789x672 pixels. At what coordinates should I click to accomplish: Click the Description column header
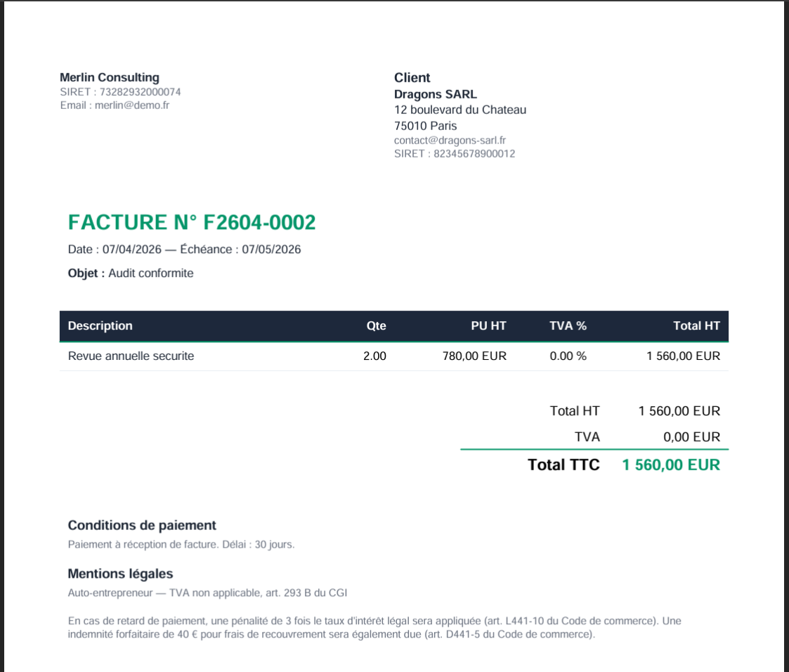pos(100,325)
